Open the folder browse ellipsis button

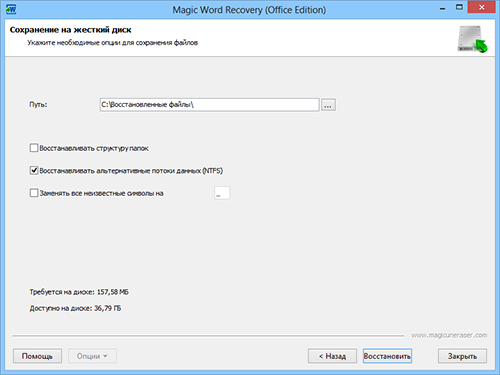328,105
